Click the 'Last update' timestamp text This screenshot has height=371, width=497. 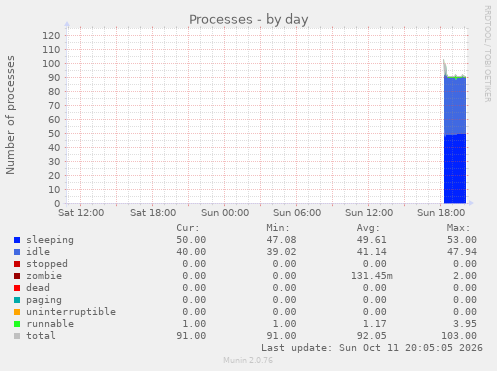click(372, 348)
